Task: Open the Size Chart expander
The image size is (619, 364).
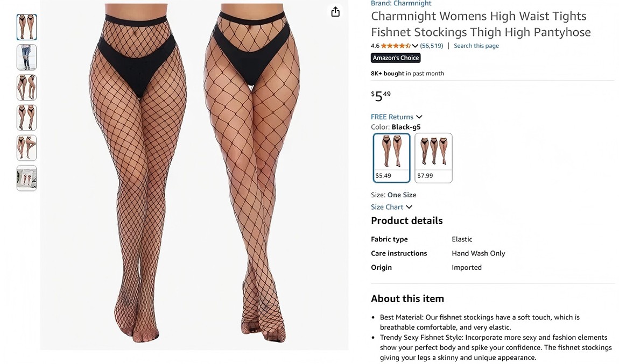Action: 391,207
